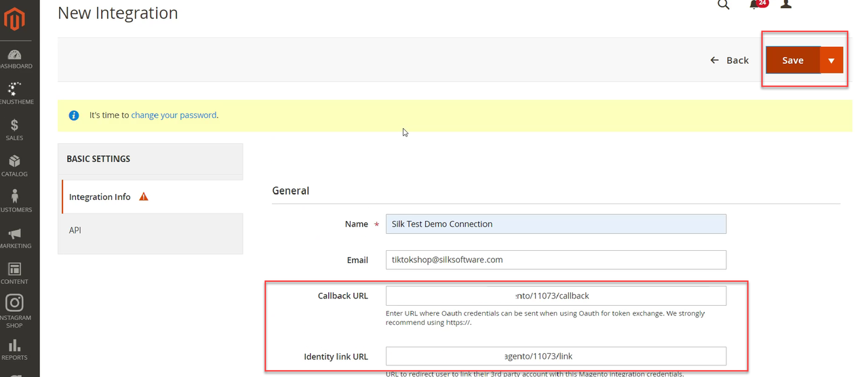The image size is (868, 377).
Task: Click the search magnifier icon
Action: click(x=724, y=5)
